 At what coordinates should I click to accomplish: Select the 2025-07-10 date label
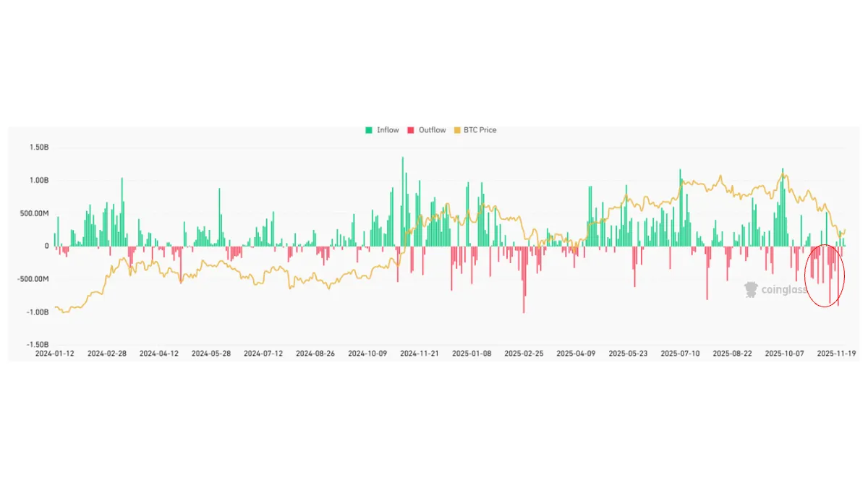[x=681, y=354]
